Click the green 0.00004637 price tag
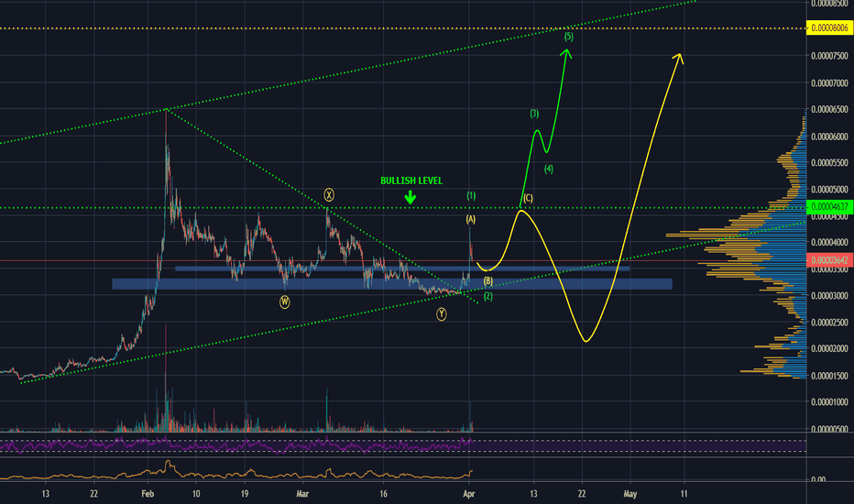The height and width of the screenshot is (504, 854). [829, 206]
